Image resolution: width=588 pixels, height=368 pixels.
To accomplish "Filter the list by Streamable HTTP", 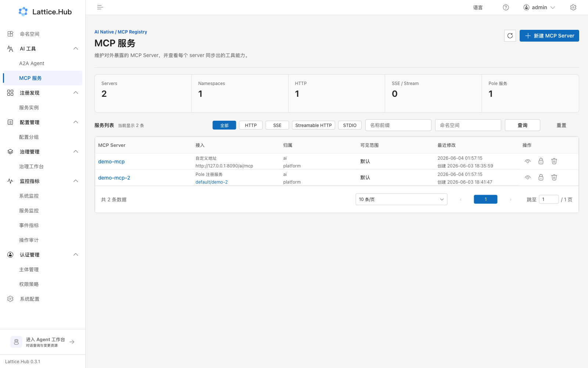I will tap(313, 125).
